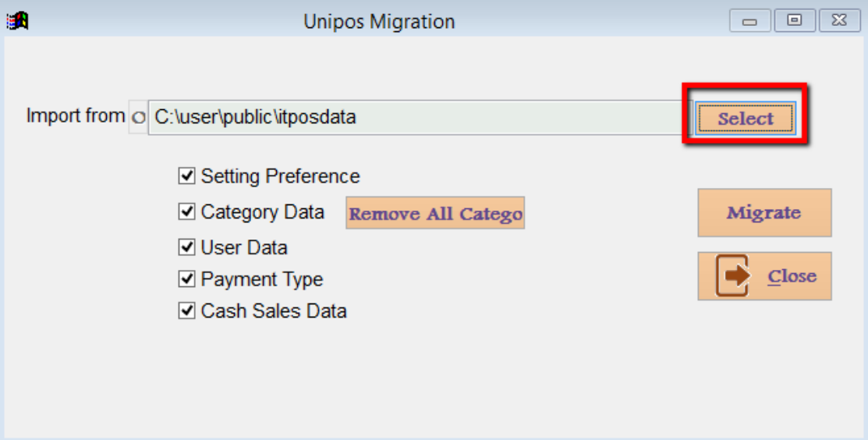Maximize the Unipos Migration window

point(795,21)
